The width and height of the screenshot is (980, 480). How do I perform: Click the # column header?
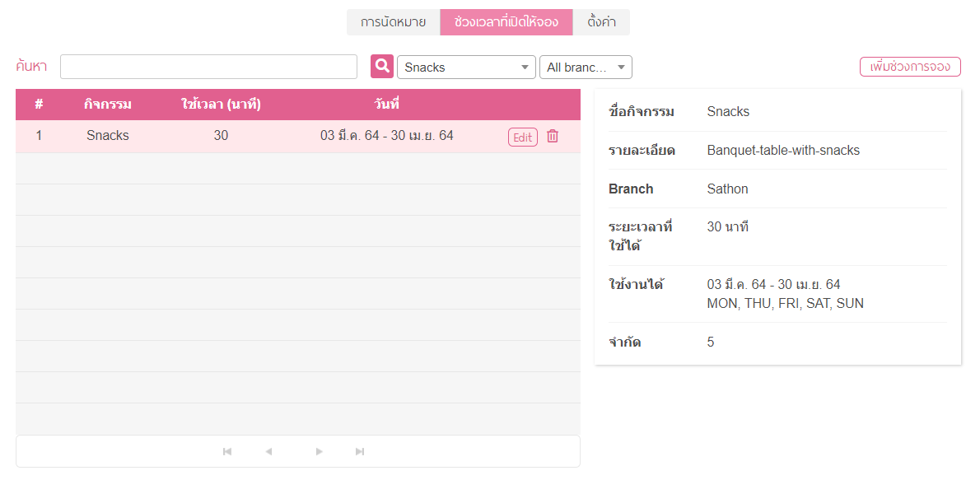point(39,105)
